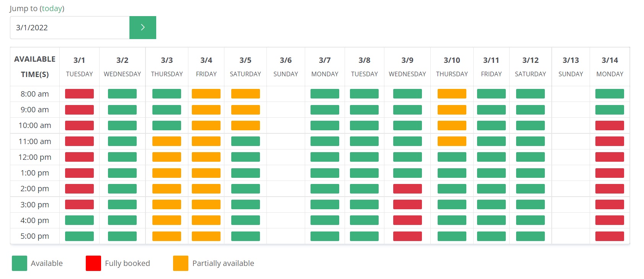This screenshot has width=644, height=279.
Task: Select the 3/14 Monday 9:00 am green slot
Action: coord(610,110)
